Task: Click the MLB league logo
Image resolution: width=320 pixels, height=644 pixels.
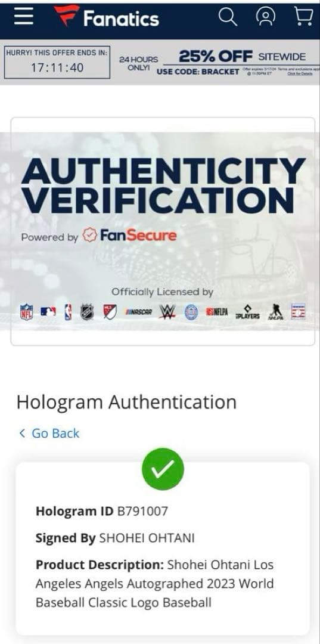Action: click(48, 312)
